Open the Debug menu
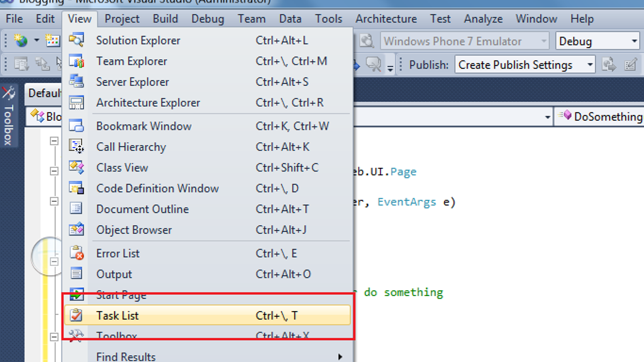Image resolution: width=644 pixels, height=362 pixels. point(208,19)
